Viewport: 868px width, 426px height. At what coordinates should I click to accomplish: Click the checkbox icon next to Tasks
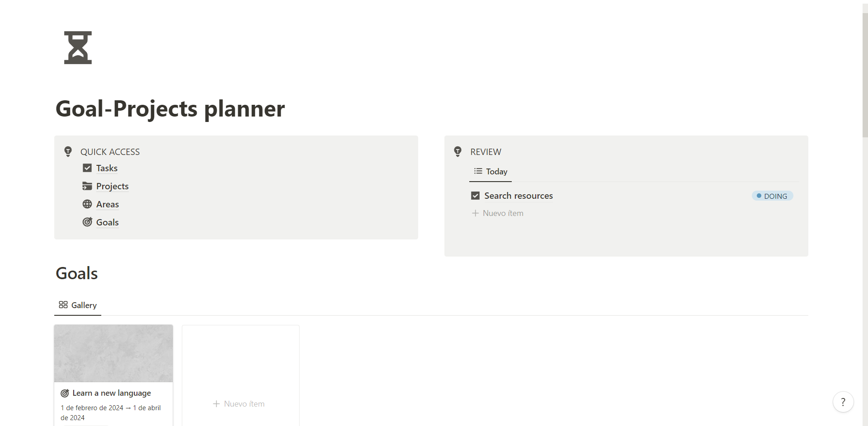(87, 168)
